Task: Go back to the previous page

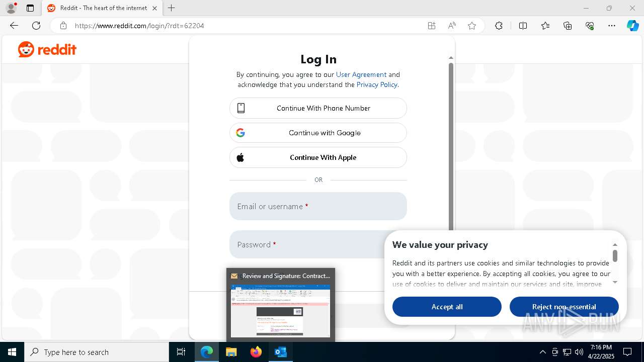Action: point(14,26)
